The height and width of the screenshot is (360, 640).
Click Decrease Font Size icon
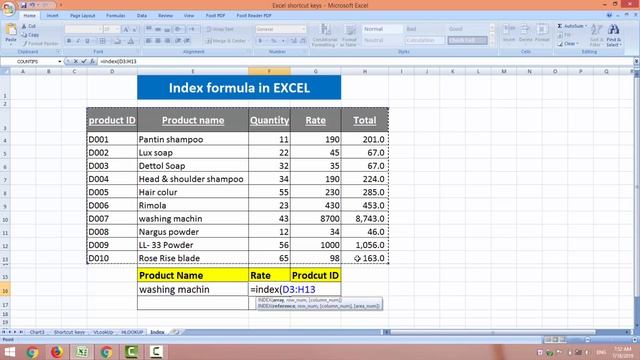136,29
